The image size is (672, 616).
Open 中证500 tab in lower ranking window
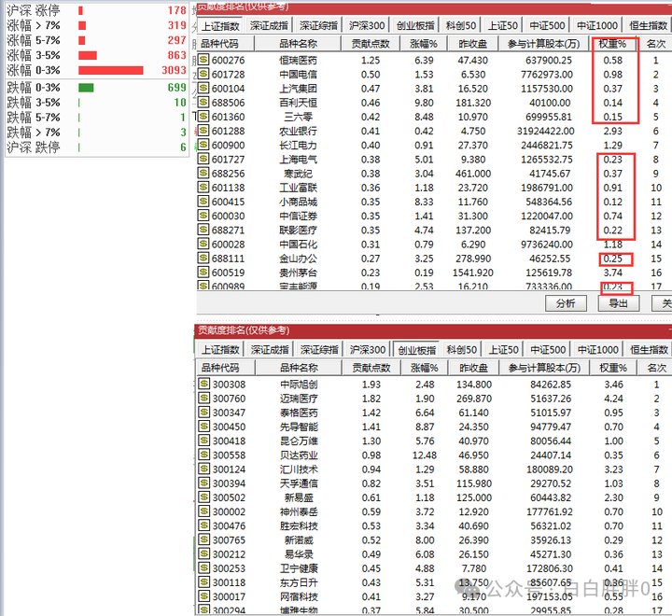coord(548,350)
